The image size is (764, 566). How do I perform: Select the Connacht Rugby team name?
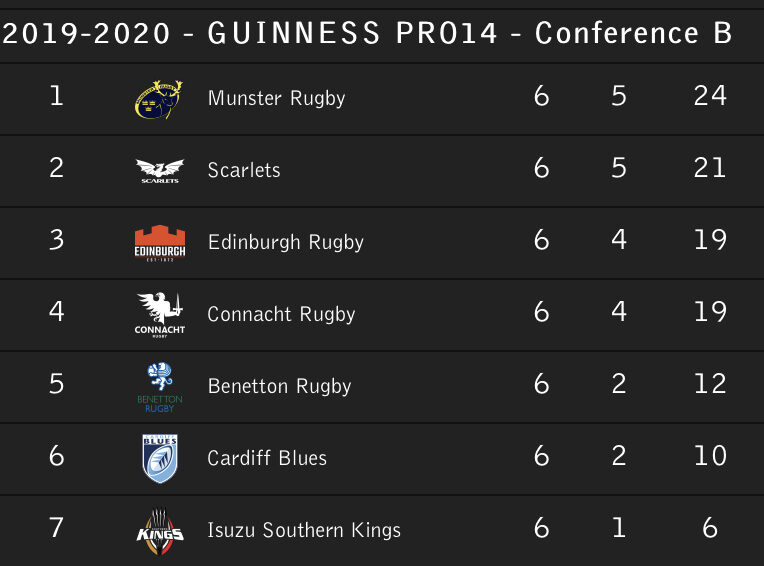click(281, 314)
